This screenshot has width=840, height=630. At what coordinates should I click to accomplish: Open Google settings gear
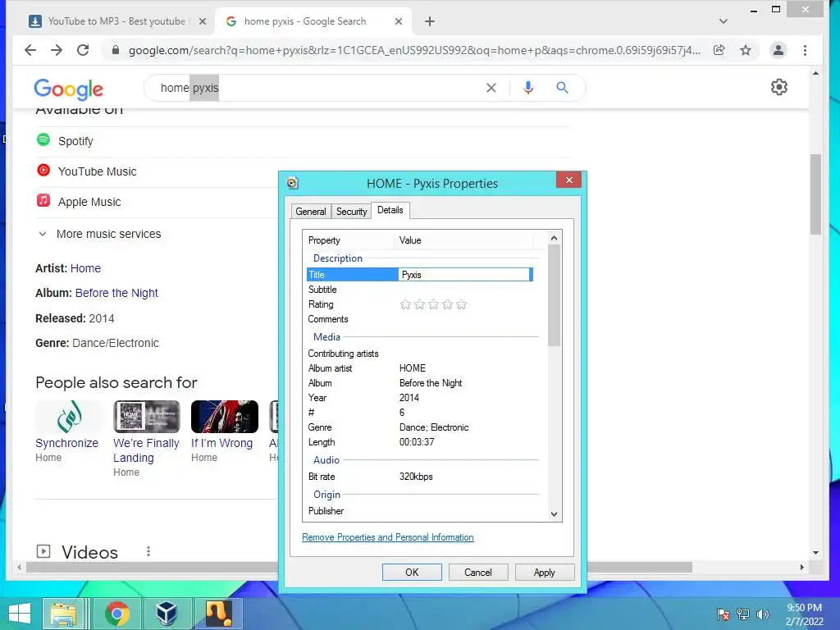pos(779,87)
